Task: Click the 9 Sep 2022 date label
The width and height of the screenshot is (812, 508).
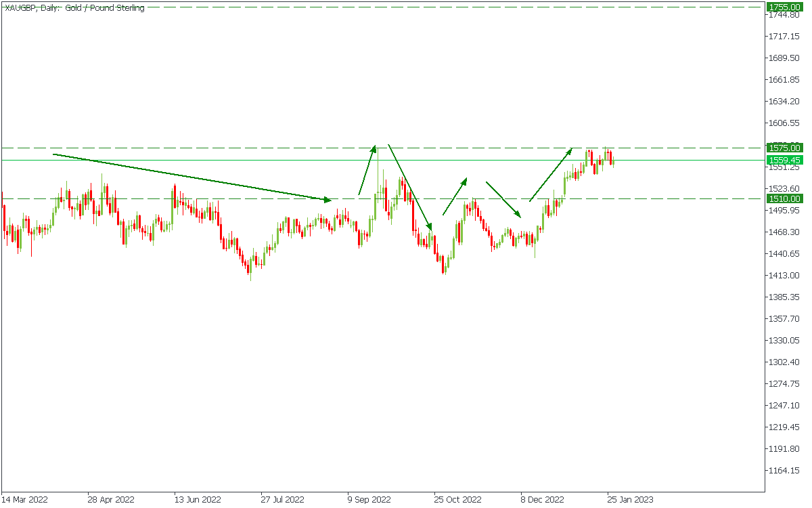Action: (369, 500)
